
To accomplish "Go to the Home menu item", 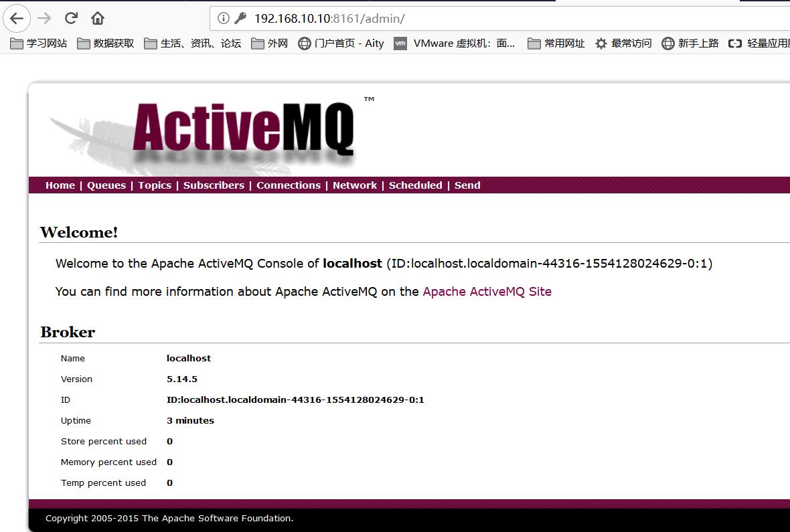I will [x=60, y=185].
